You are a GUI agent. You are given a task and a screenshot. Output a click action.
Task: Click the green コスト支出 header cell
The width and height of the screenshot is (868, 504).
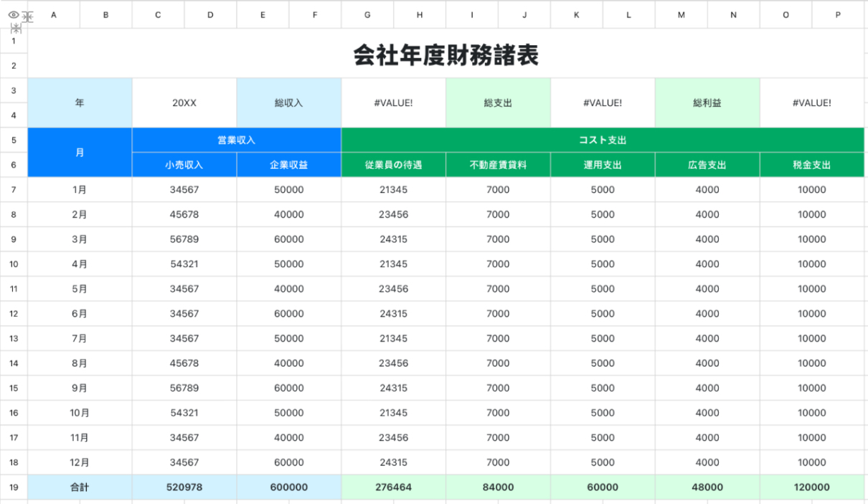(x=603, y=140)
